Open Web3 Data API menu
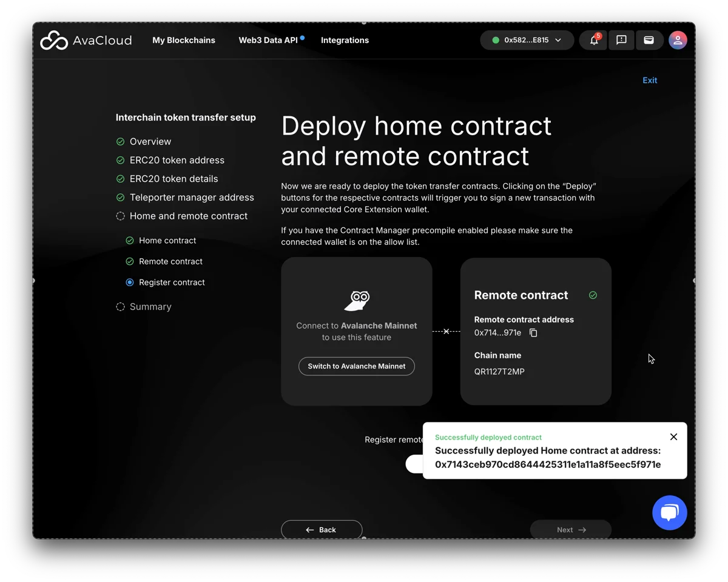The image size is (728, 582). tap(268, 40)
